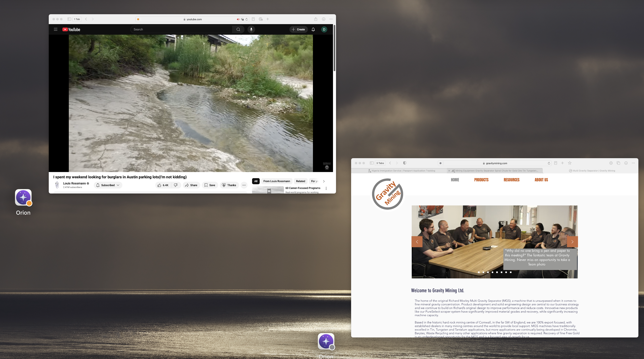Dislike the Louis Rossmann video
This screenshot has height=359, width=644.
click(x=176, y=185)
